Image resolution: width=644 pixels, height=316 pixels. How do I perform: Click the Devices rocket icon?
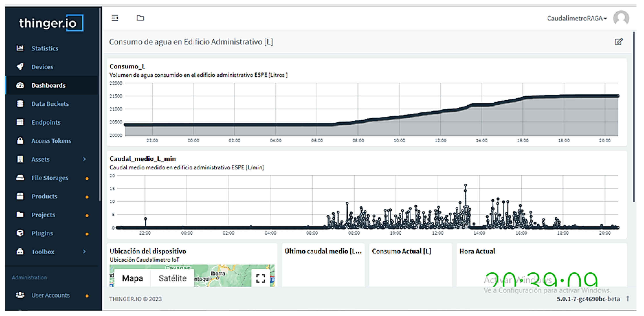pos(20,67)
